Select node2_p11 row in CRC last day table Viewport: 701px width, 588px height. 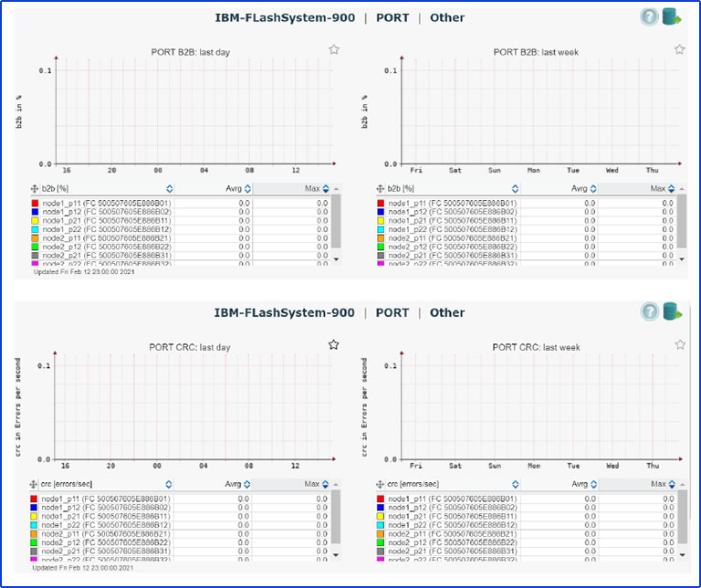coord(180,534)
